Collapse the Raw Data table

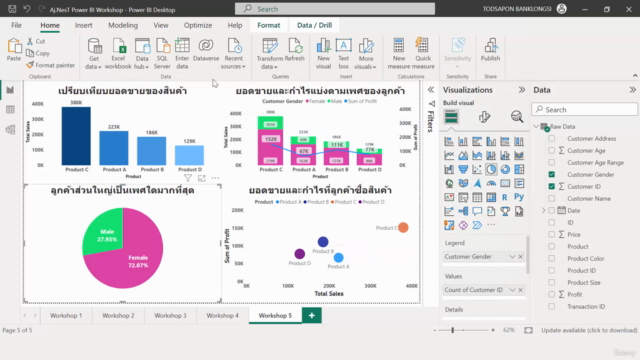click(x=536, y=127)
